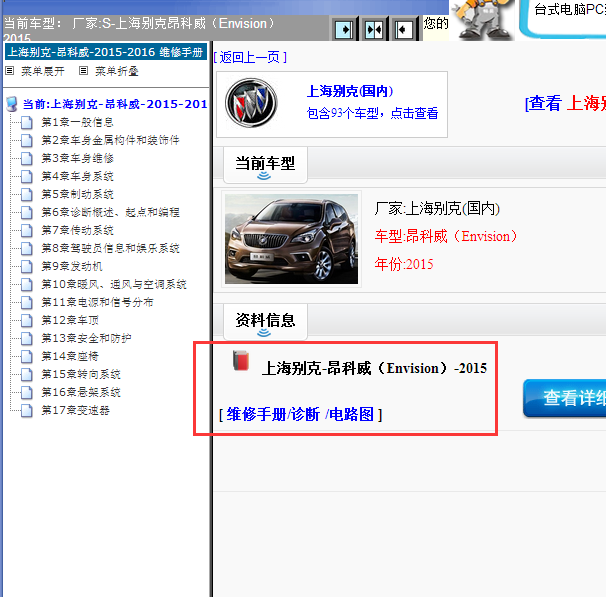This screenshot has width=606, height=597.
Task: Click 上海别克(国内) brand link
Action: 350,92
